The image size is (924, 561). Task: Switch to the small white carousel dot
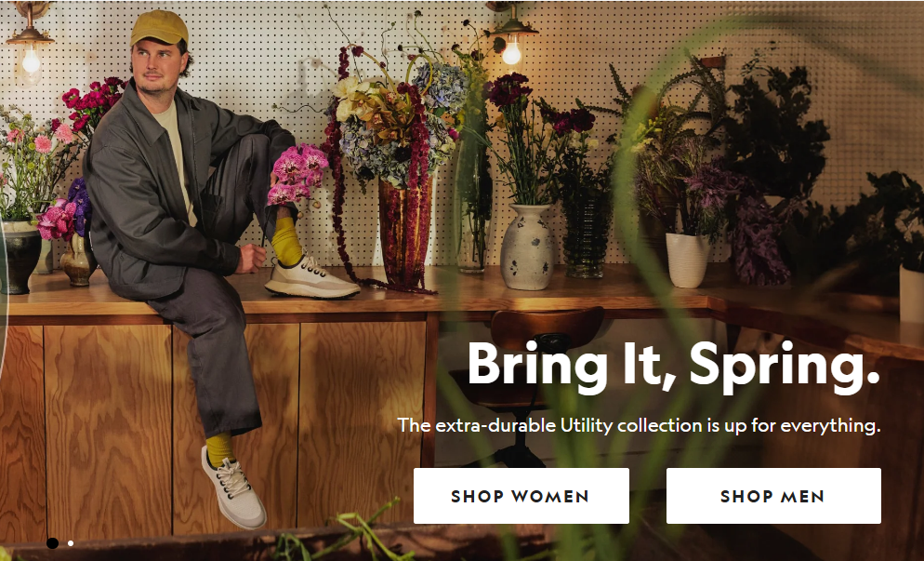[71, 543]
